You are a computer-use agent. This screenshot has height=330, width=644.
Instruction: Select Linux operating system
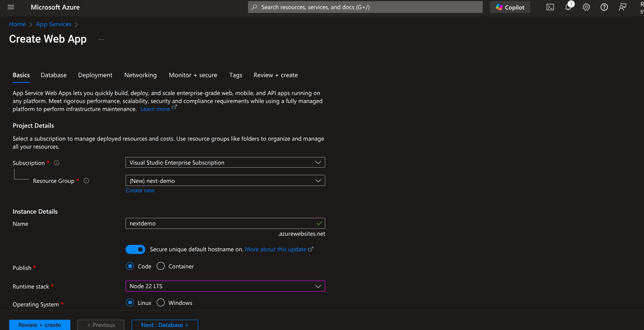pyautogui.click(x=130, y=303)
